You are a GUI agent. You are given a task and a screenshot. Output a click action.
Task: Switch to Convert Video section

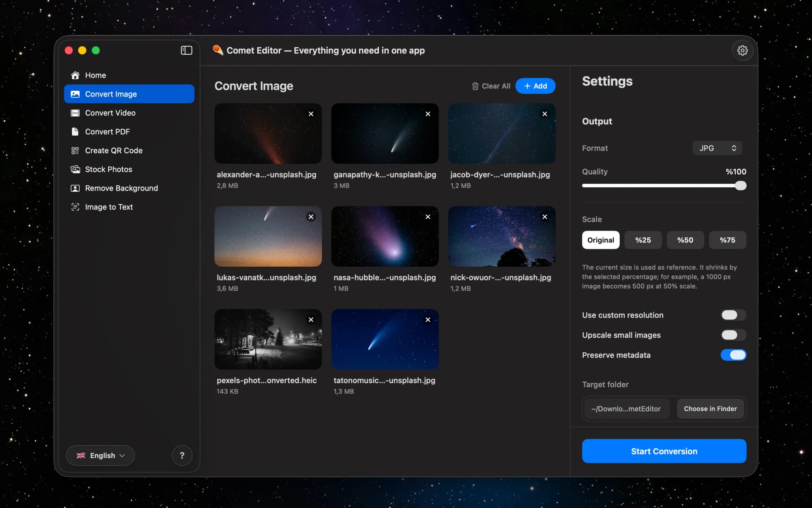[x=110, y=113]
